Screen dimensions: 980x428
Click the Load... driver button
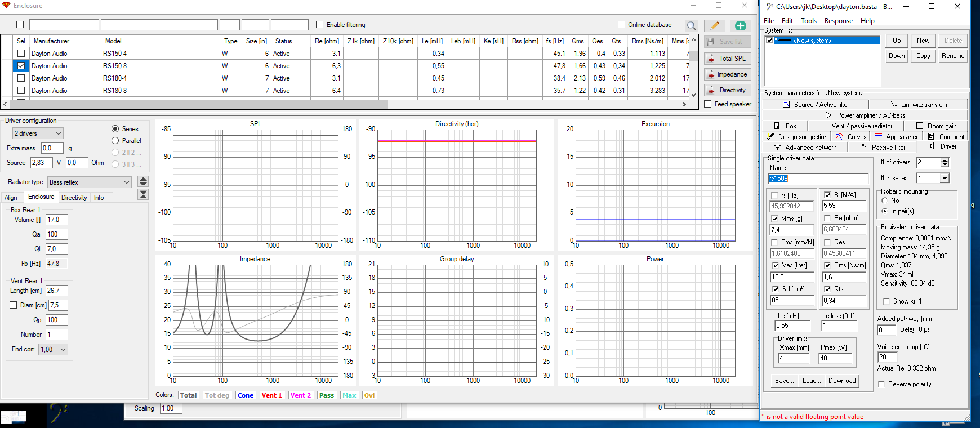tap(812, 381)
